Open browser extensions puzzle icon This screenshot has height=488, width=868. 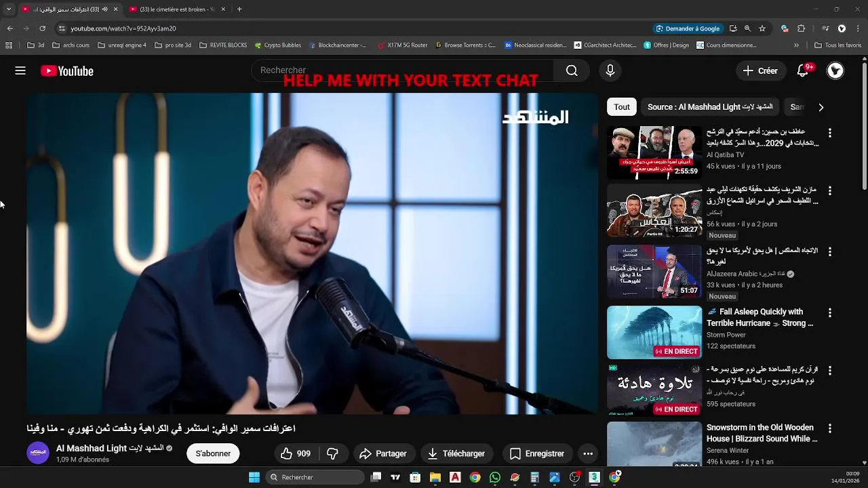pos(802,28)
